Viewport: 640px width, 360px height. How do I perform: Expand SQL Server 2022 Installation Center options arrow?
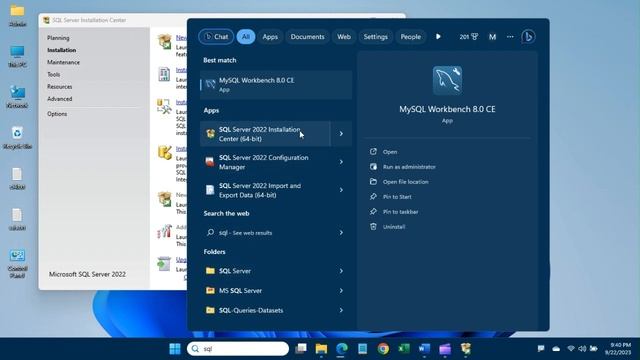point(341,134)
